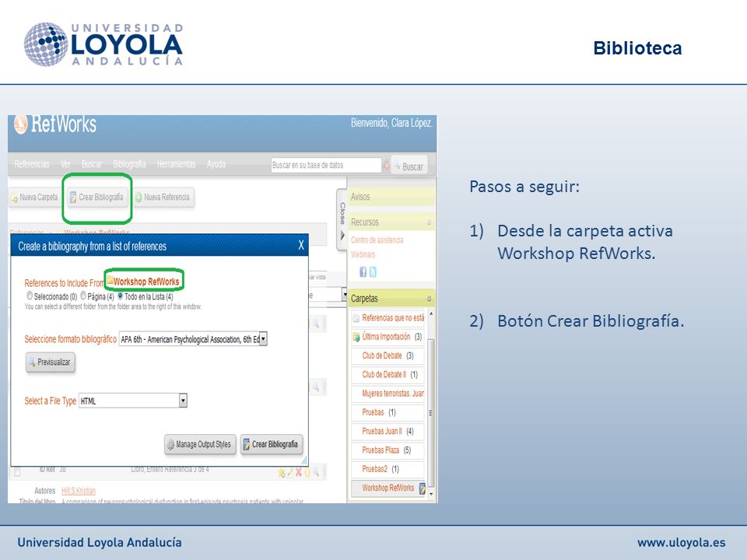This screenshot has height=560, width=747.
Task: Open the Bibliografía menu
Action: coord(130,164)
